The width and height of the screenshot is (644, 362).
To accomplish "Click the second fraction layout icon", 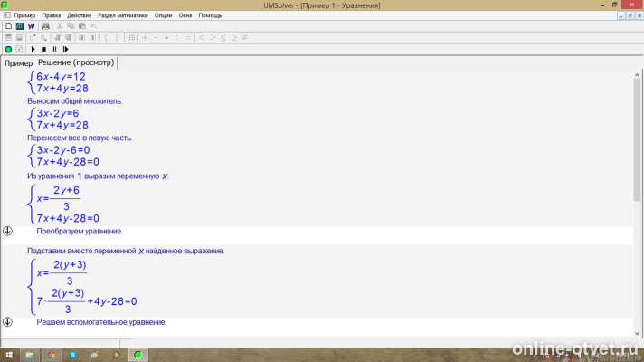I will pyautogui.click(x=19, y=38).
